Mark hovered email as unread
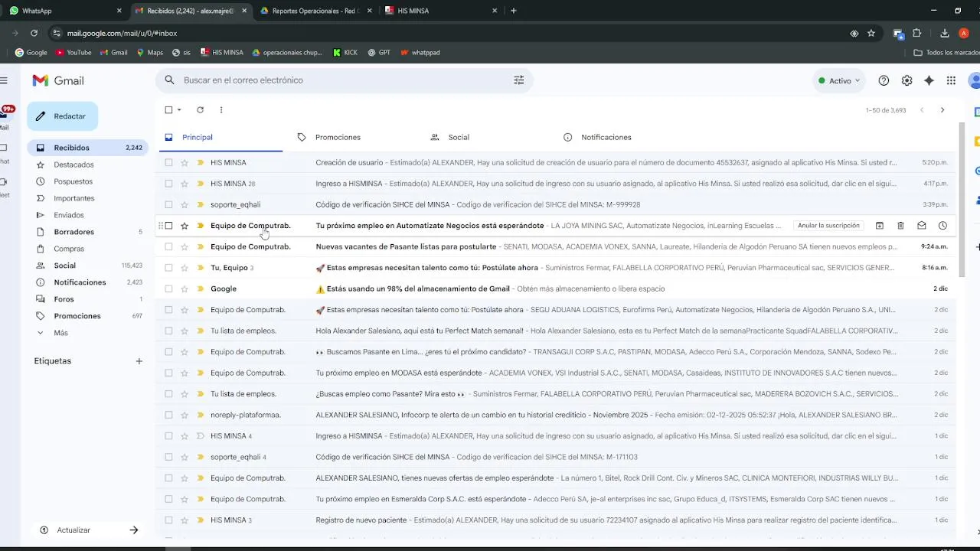 (x=922, y=226)
